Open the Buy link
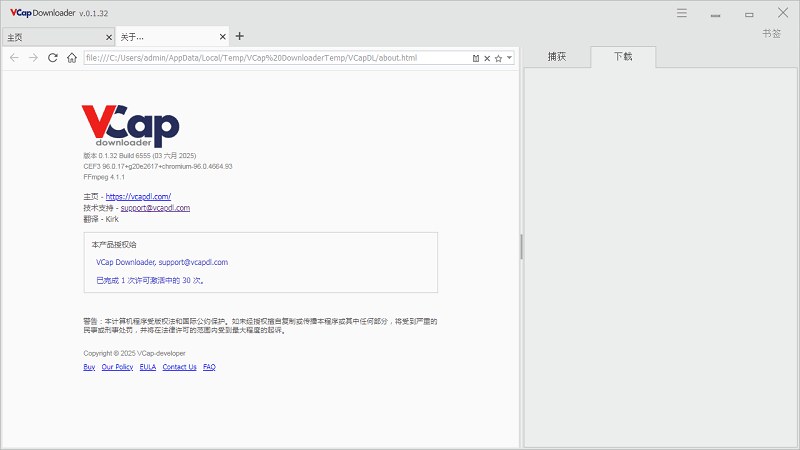 pyautogui.click(x=89, y=367)
